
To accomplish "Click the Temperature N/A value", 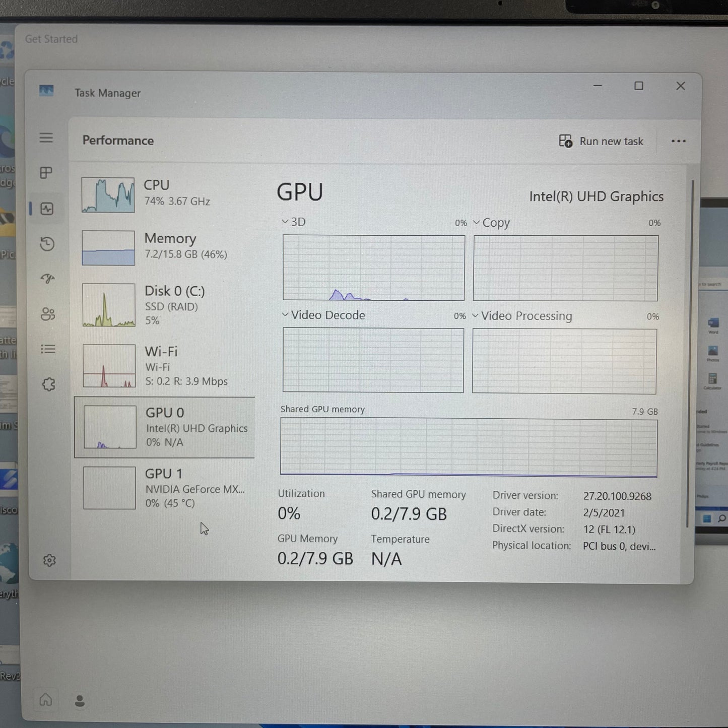I will click(x=386, y=559).
